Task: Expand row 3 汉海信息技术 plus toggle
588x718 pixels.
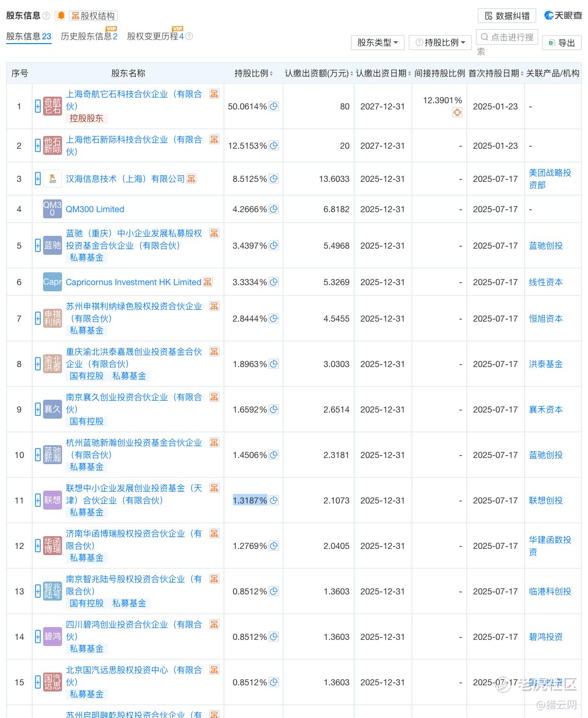Action: pos(38,179)
